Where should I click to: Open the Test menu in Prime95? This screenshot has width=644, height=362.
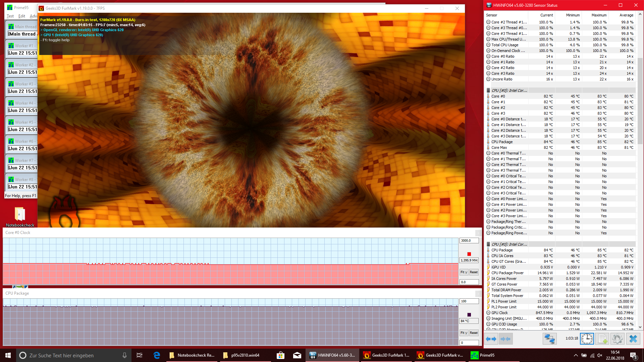point(10,16)
